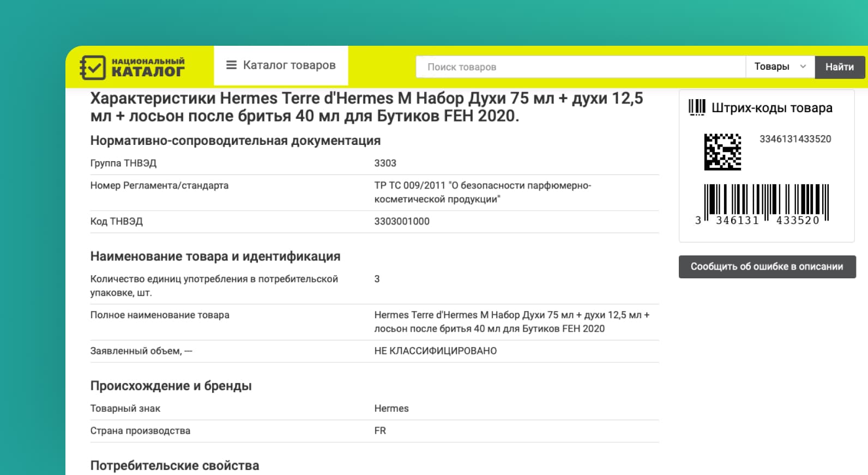868x475 pixels.
Task: Click the ТР ТС 009/2011 regulation text
Action: pos(483,192)
